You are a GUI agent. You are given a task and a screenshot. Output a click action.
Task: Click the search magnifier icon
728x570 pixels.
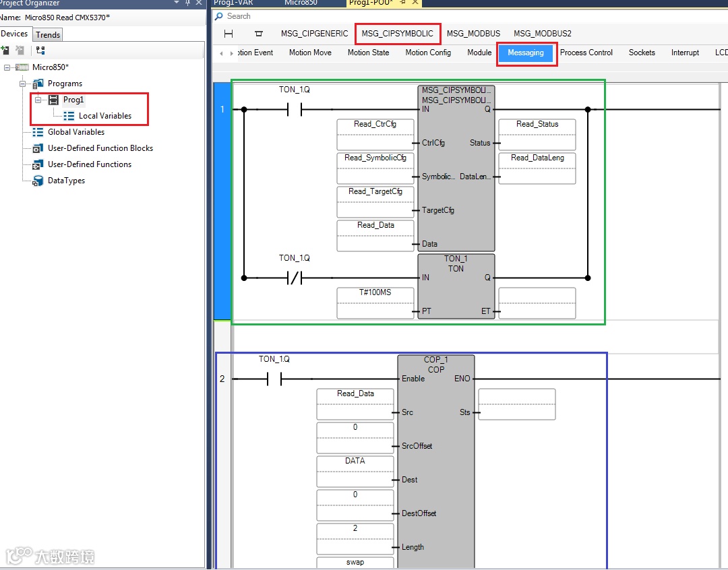click(218, 16)
